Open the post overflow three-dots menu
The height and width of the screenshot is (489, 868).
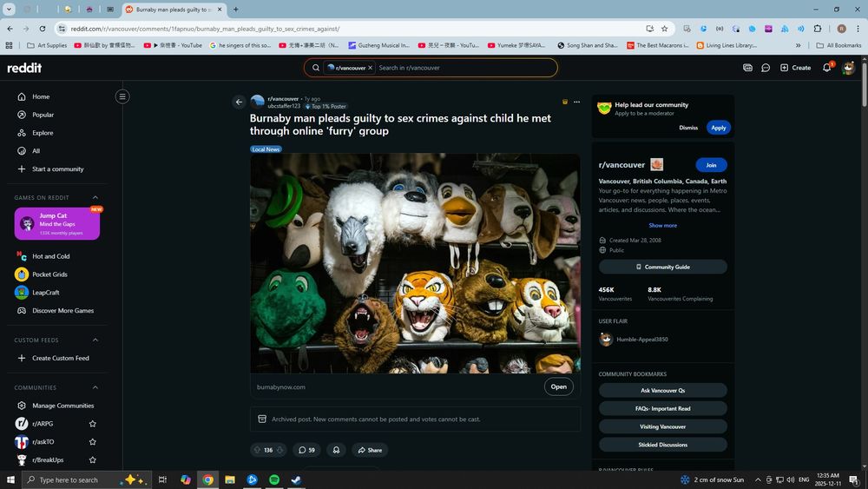click(577, 102)
